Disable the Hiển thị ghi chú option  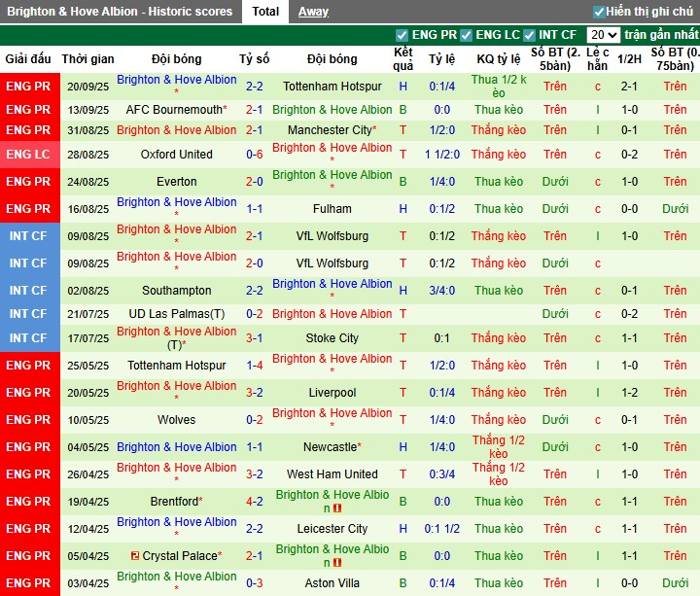pos(599,12)
